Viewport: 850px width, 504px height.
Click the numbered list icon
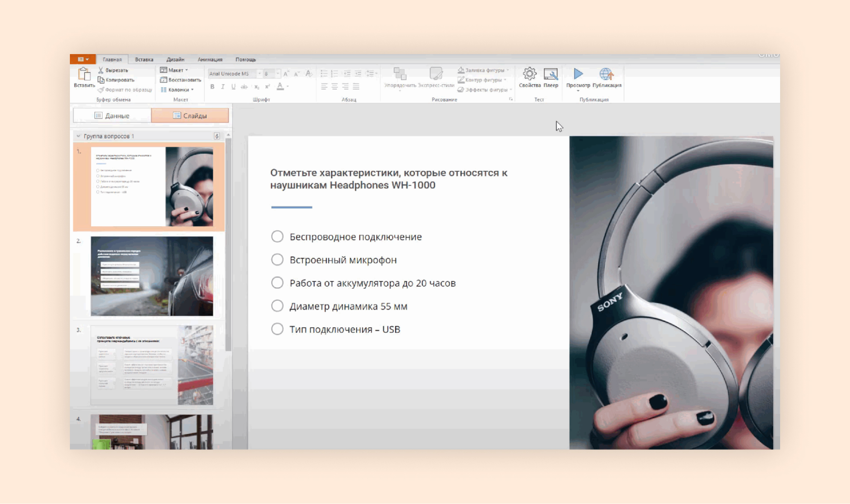334,74
